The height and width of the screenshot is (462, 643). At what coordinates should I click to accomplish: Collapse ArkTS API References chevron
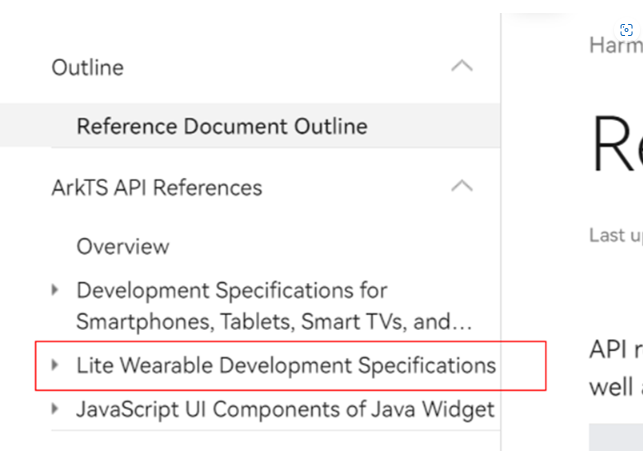[461, 186]
